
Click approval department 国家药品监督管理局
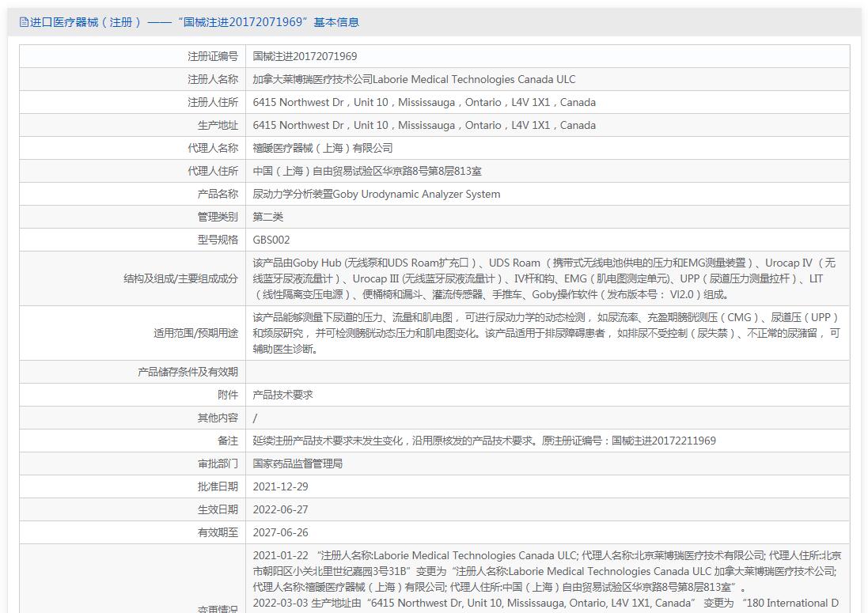[298, 464]
